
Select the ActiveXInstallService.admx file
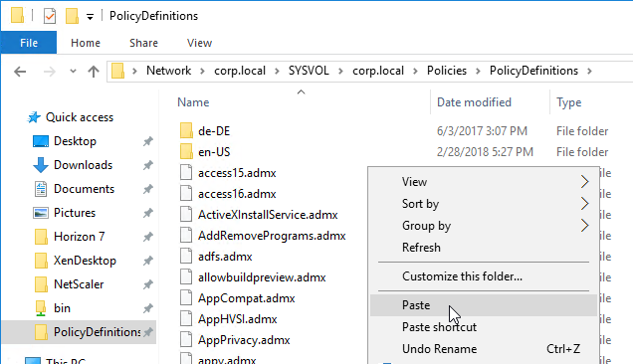point(268,215)
